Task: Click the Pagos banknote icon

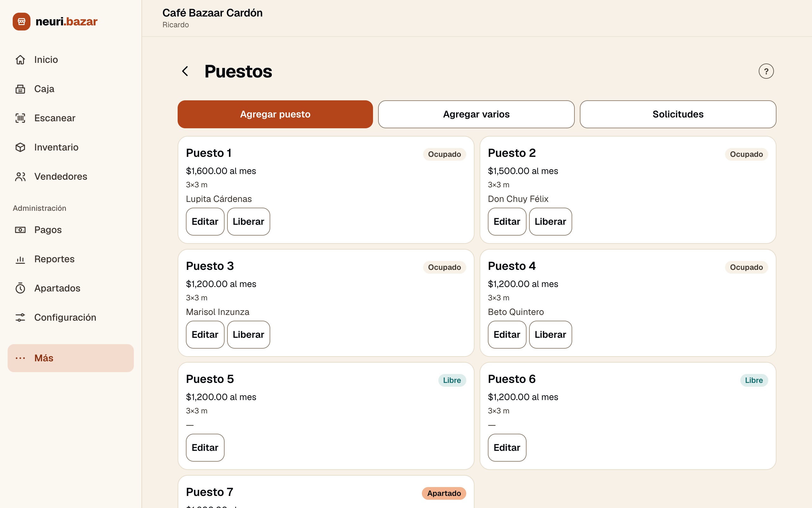Action: coord(20,230)
